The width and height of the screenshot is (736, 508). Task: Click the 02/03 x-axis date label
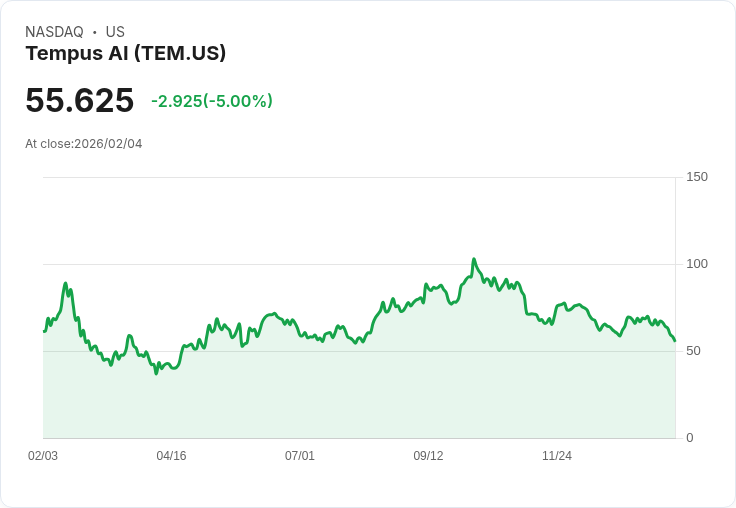43,456
